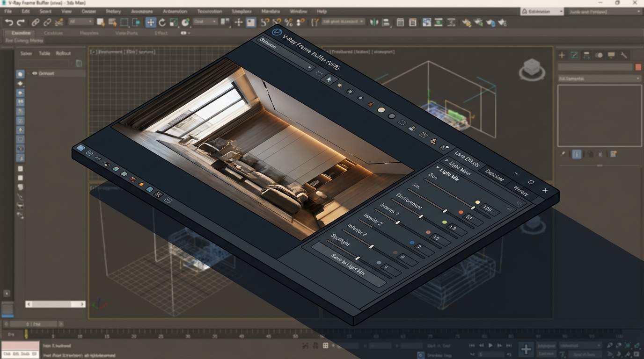The image size is (644, 359).
Task: Click the white circle icon in VFB toolbar
Action: 381,110
